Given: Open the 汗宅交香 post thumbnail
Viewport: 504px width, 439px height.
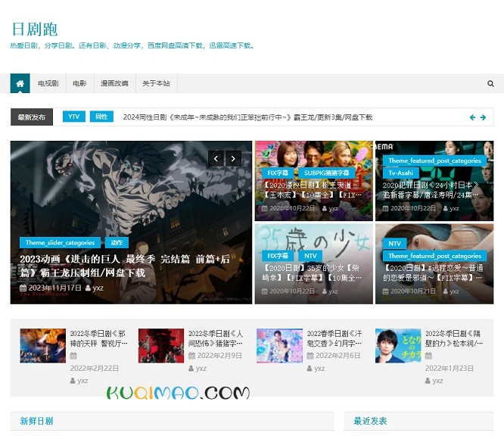Looking at the screenshot, I should coord(280,346).
